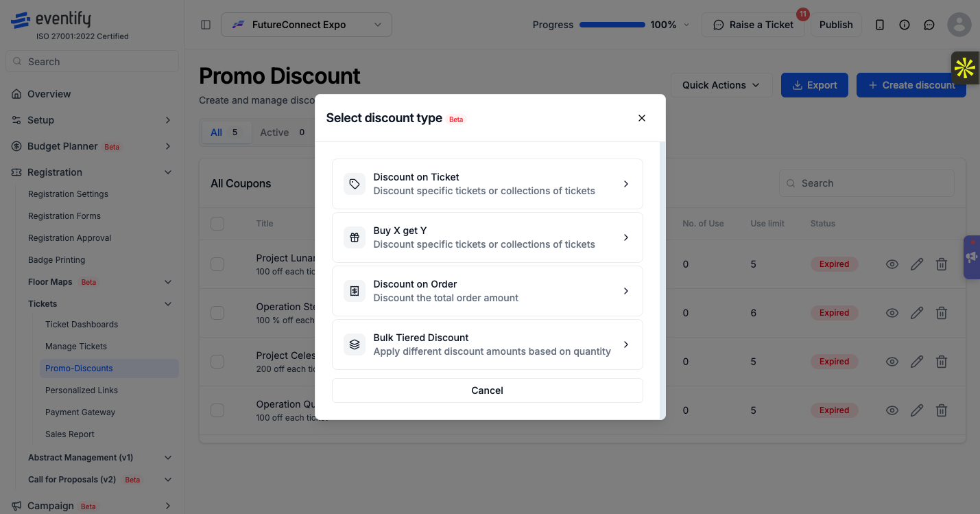980x514 pixels.
Task: Toggle the select-all checkbox in table header
Action: click(217, 224)
